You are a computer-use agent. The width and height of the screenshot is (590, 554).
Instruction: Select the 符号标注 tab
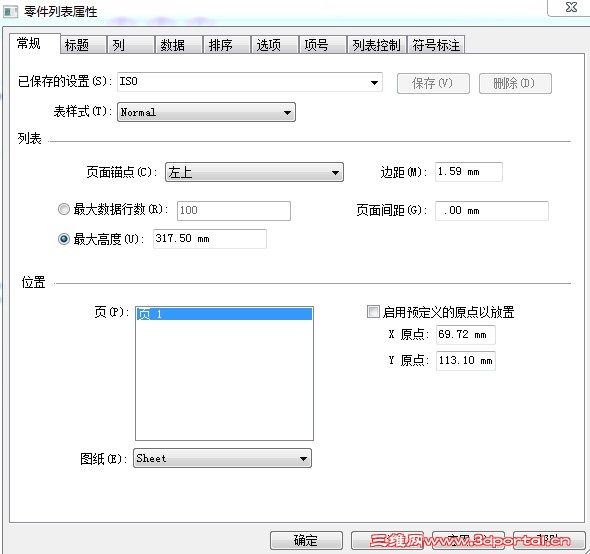point(436,45)
